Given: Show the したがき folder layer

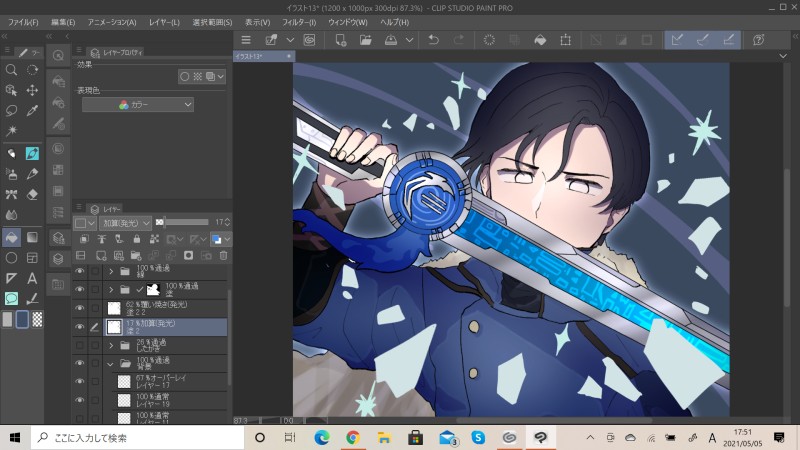Looking at the screenshot, I should (x=80, y=345).
